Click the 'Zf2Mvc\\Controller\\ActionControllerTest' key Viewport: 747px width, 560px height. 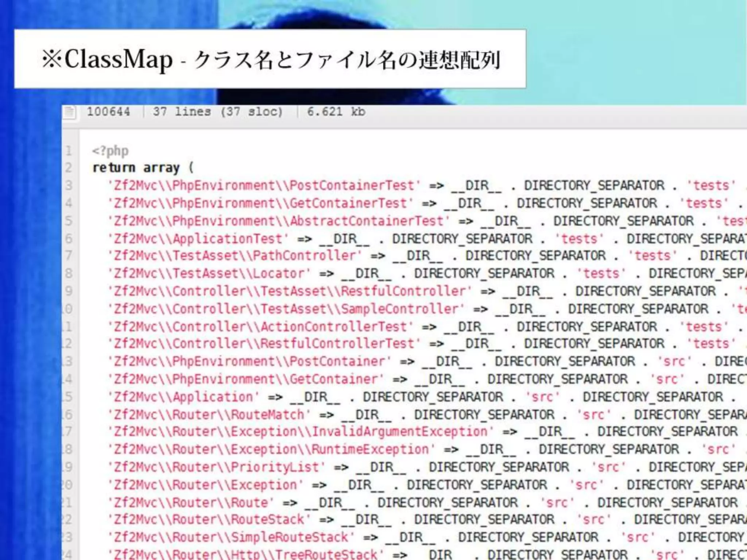pyautogui.click(x=260, y=327)
